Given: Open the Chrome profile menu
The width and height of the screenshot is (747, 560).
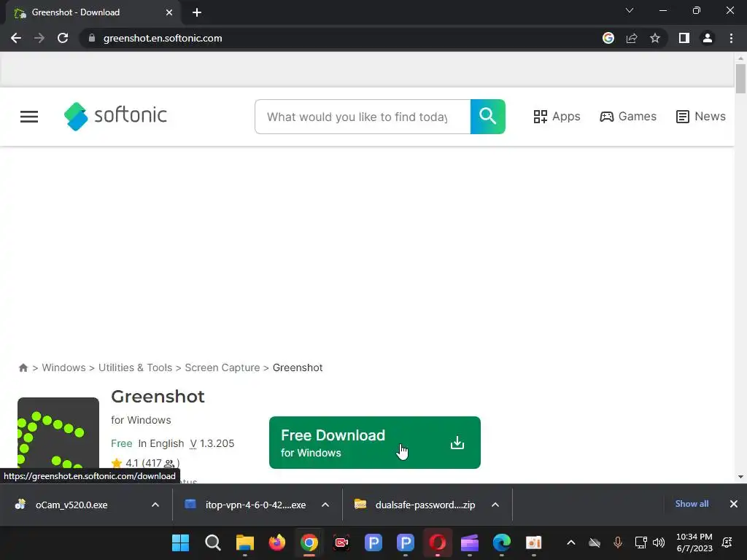Looking at the screenshot, I should (x=708, y=38).
